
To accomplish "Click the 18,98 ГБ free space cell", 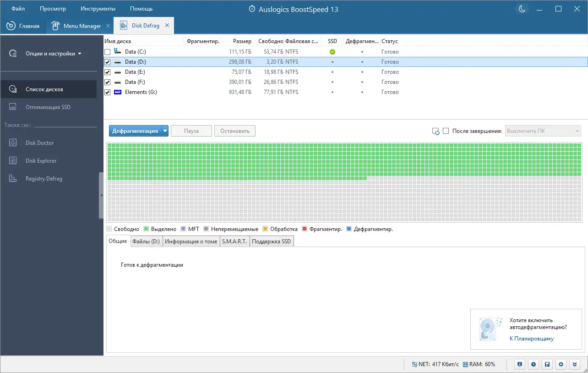I will (273, 72).
